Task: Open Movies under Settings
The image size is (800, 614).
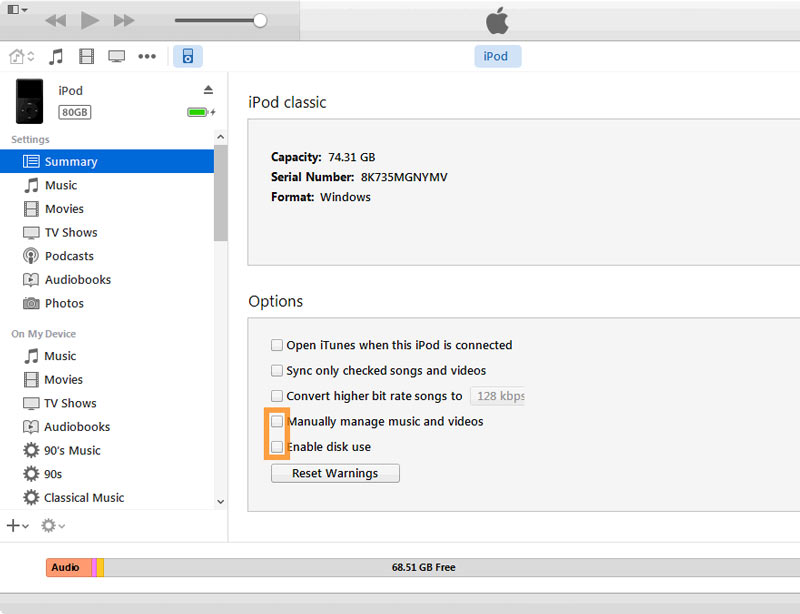Action: click(x=107, y=209)
